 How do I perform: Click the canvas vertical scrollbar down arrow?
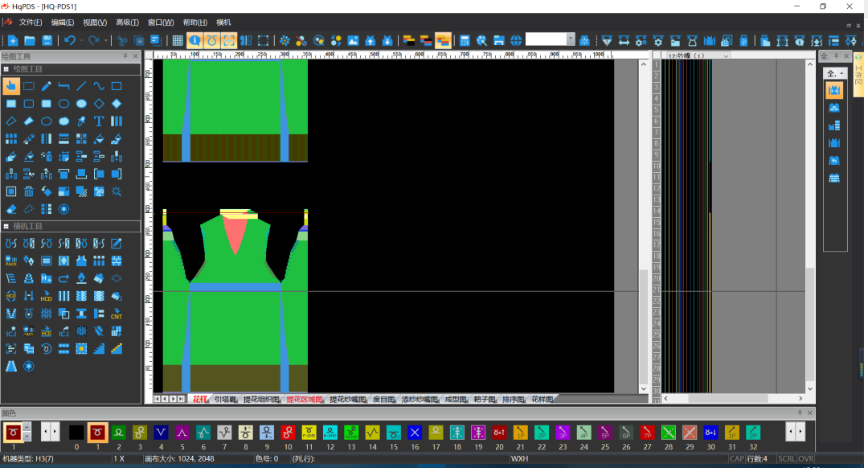pos(643,389)
